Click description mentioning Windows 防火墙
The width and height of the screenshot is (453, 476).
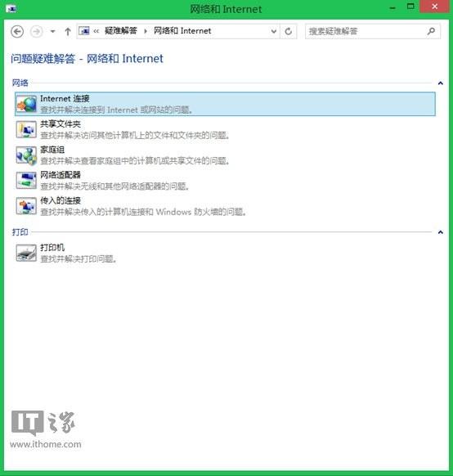click(x=144, y=212)
